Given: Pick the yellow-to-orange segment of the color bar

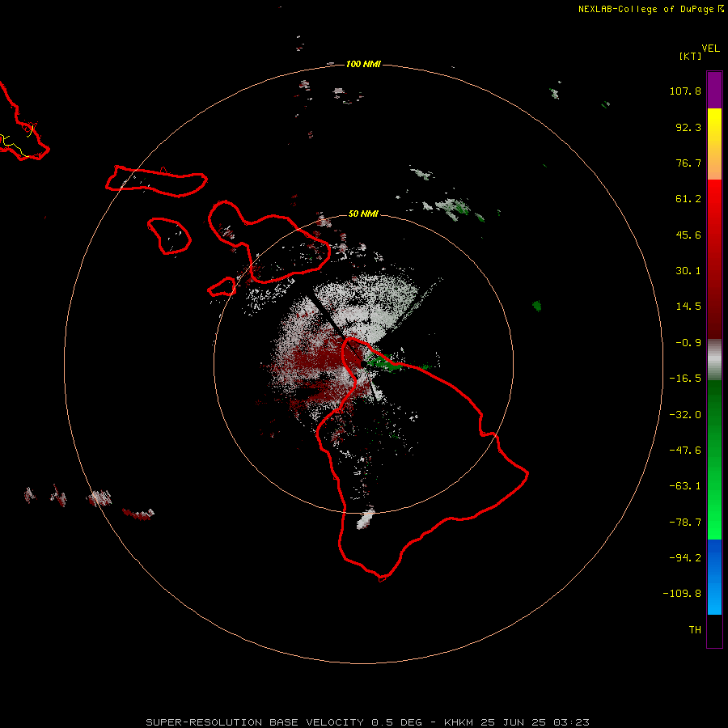Looking at the screenshot, I should pos(714,144).
